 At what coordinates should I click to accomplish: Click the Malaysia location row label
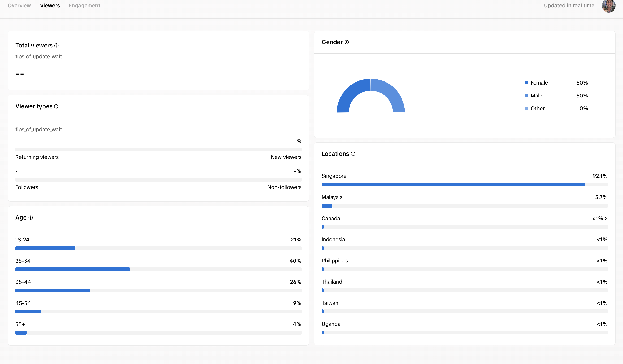coord(332,197)
